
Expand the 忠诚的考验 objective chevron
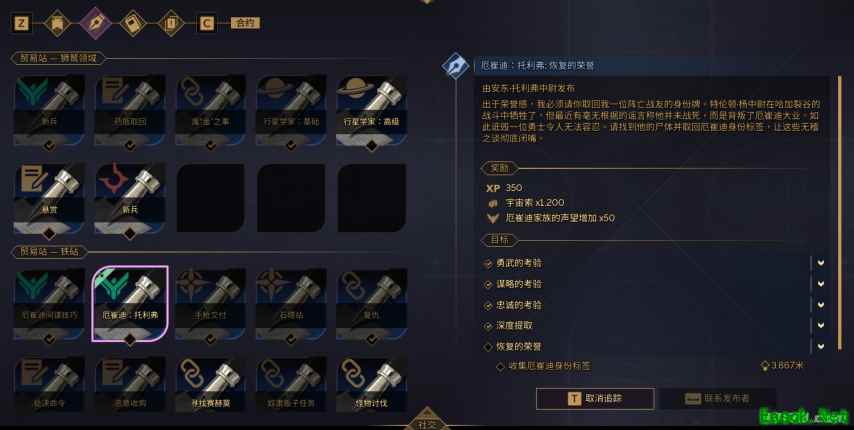pyautogui.click(x=821, y=305)
